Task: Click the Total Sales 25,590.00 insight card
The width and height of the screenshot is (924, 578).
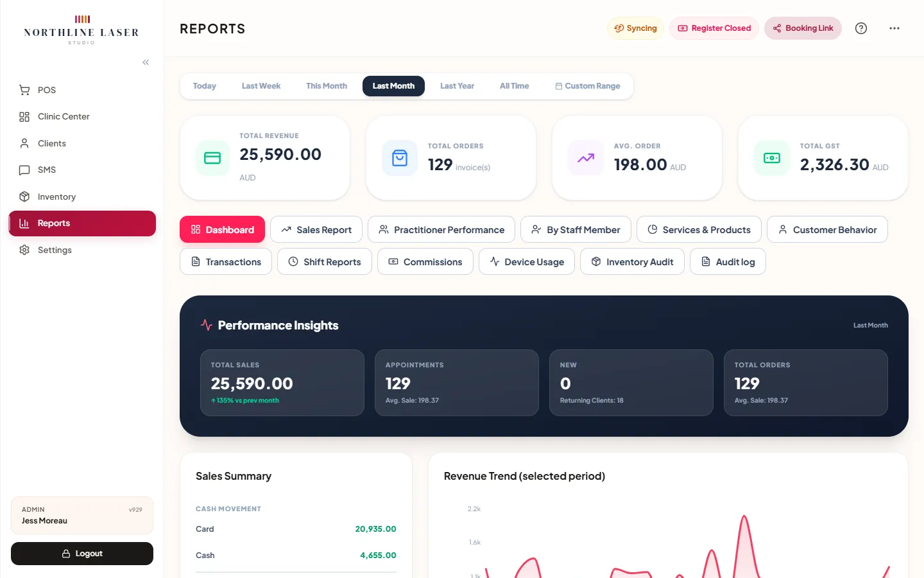Action: [282, 383]
